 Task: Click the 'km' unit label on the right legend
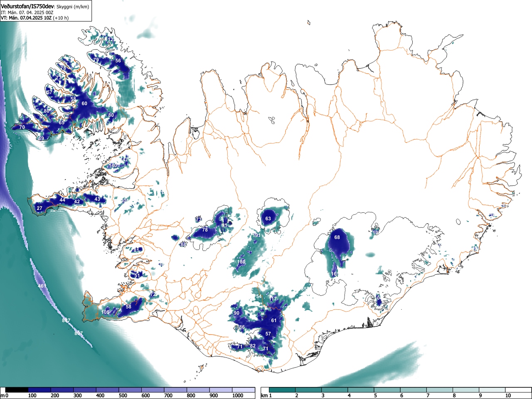264,396
